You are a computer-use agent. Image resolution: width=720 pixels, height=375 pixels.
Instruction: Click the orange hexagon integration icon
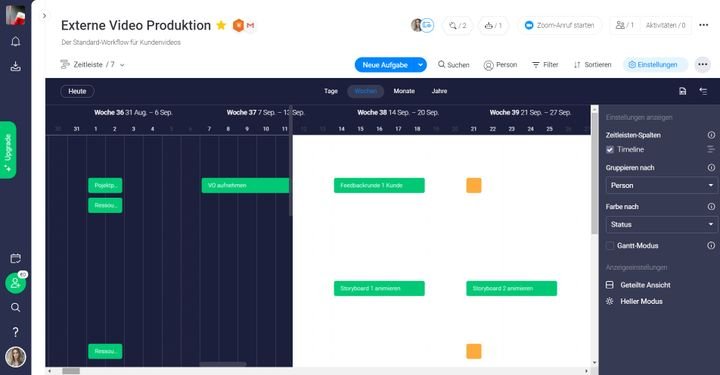pos(238,25)
